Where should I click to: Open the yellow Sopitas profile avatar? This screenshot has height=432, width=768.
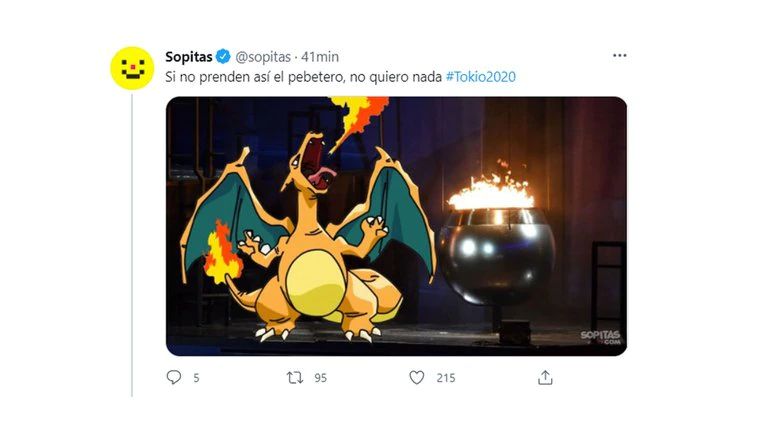point(132,68)
